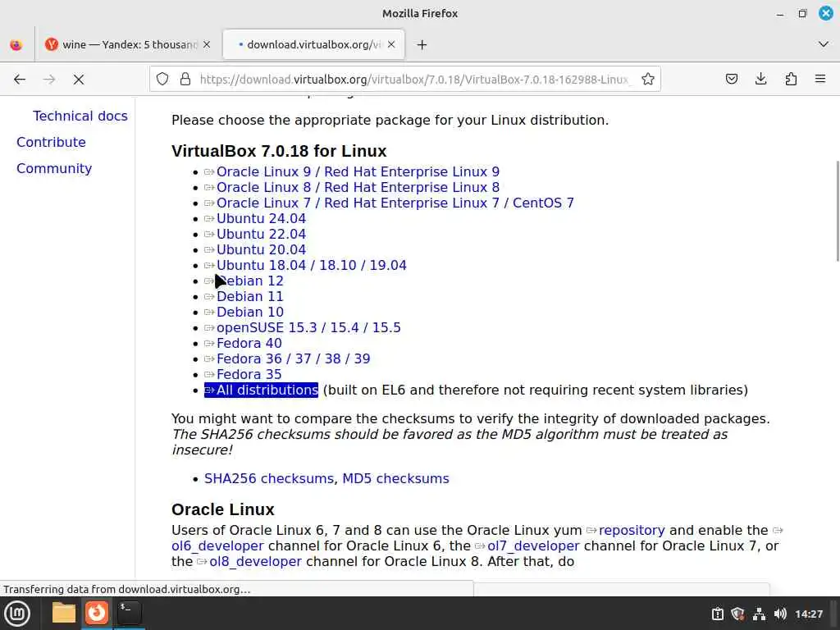
Task: Open the Linux Mint start menu
Action: (x=18, y=614)
